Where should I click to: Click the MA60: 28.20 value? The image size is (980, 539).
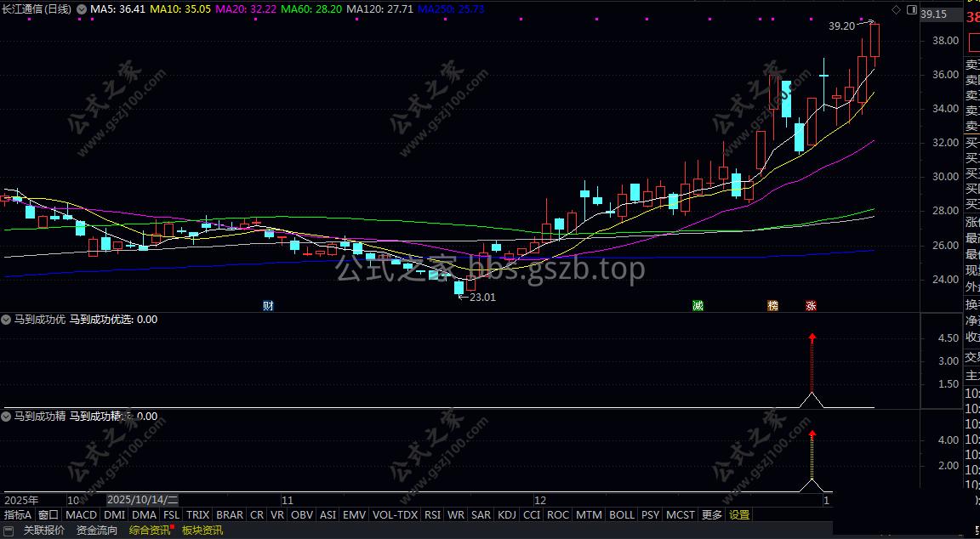click(x=311, y=9)
